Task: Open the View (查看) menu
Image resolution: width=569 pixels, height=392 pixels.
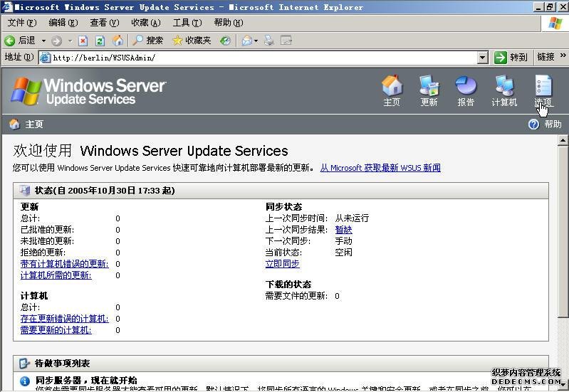Action: [x=105, y=23]
